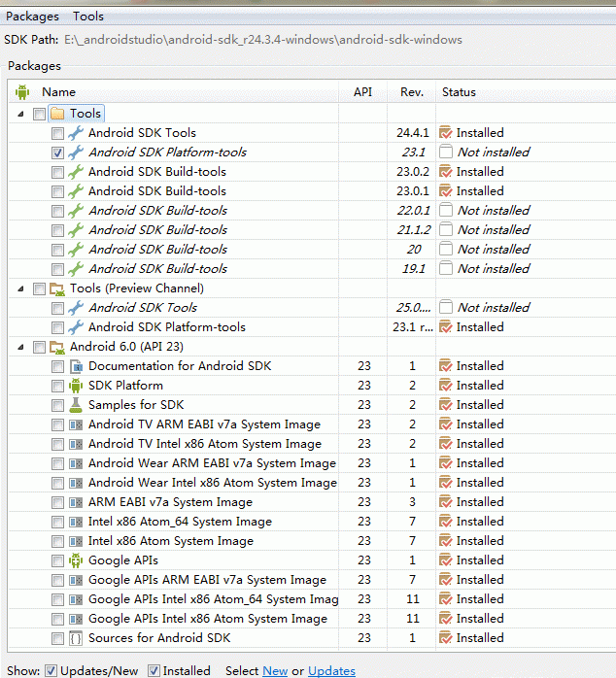
Task: Click the Sources for Android SDK braces icon
Action: [x=76, y=638]
